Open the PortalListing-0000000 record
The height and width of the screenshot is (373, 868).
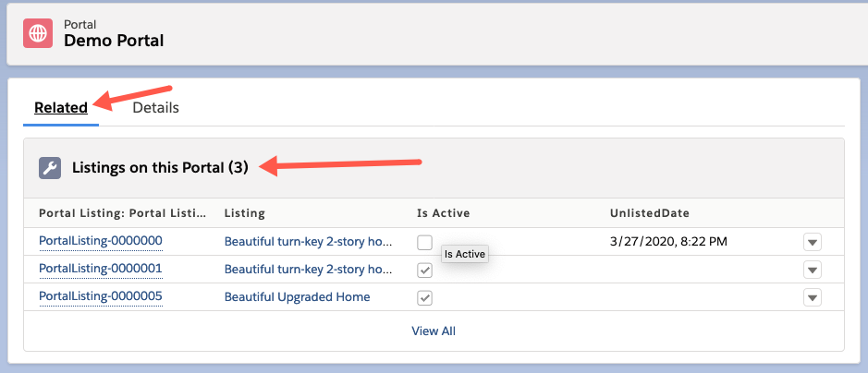point(101,241)
